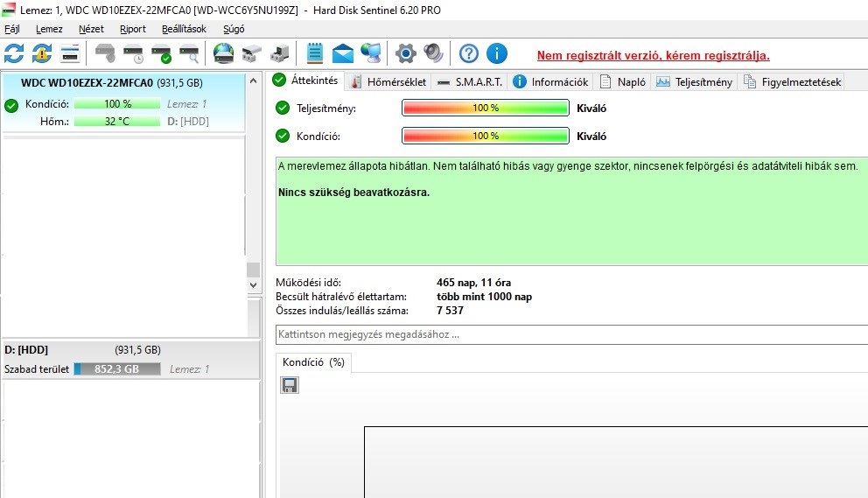The image size is (868, 498).
Task: Click the save floppy icon under Kondíció (%)
Action: point(290,385)
